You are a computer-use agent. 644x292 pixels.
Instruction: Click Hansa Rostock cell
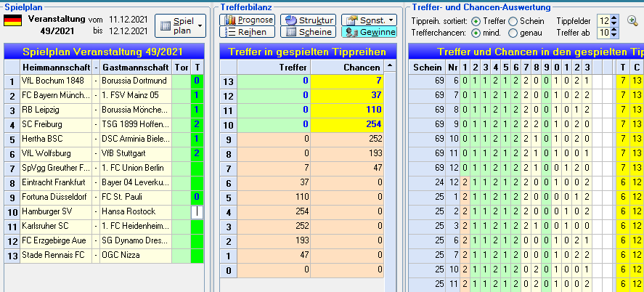point(135,212)
